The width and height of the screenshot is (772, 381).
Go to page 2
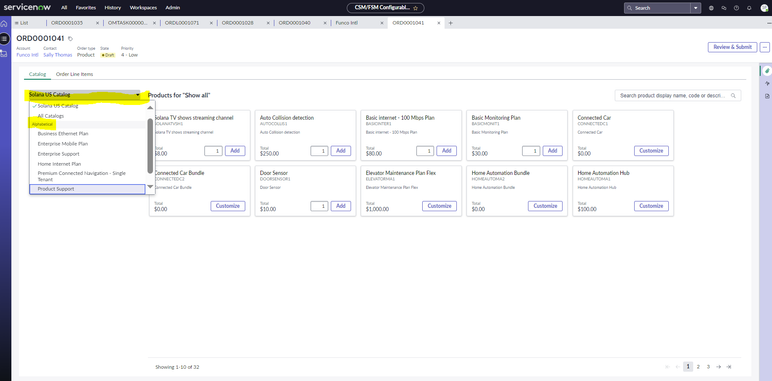click(698, 367)
